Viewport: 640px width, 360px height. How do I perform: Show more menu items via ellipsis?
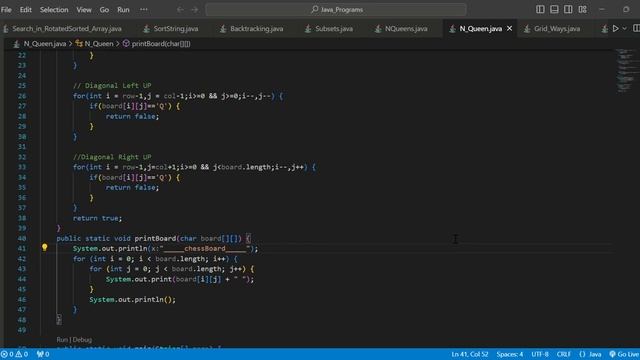pos(144,9)
